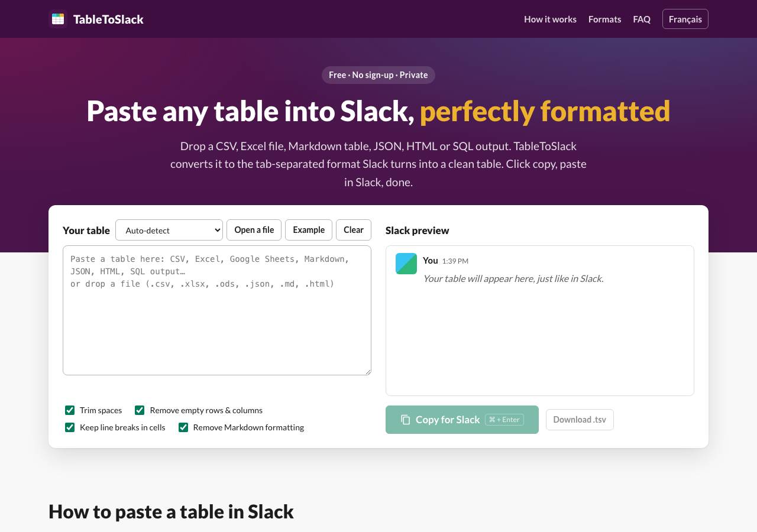Click the ⌘ + Enter shortcut badge
The width and height of the screenshot is (757, 532).
504,420
